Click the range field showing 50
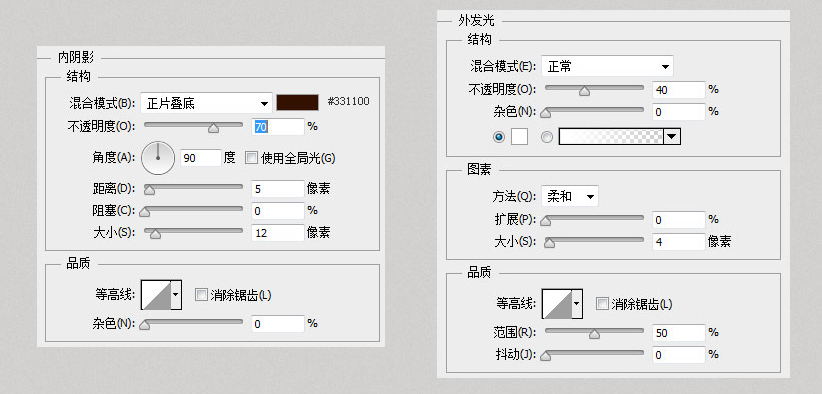The image size is (822, 394). [679, 333]
